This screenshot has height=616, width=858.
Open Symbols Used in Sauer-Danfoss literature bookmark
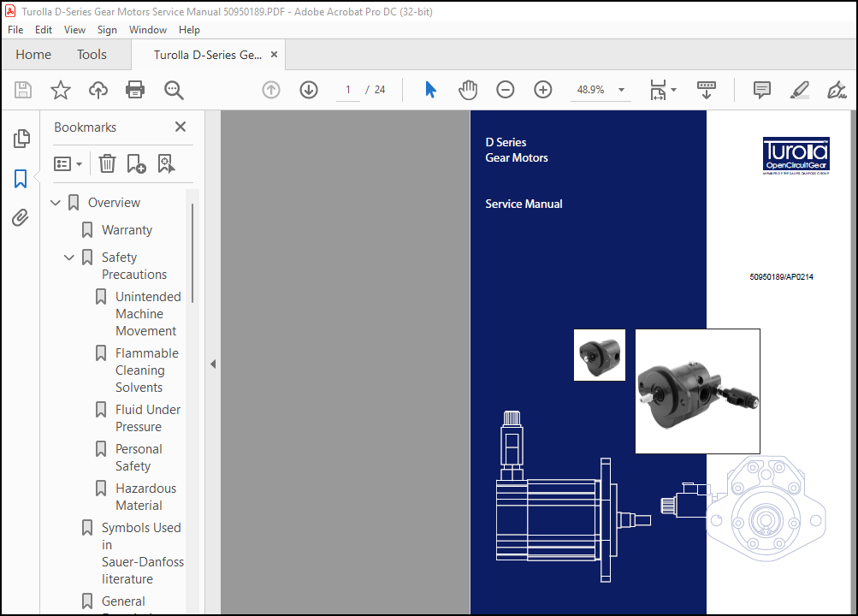[x=142, y=553]
